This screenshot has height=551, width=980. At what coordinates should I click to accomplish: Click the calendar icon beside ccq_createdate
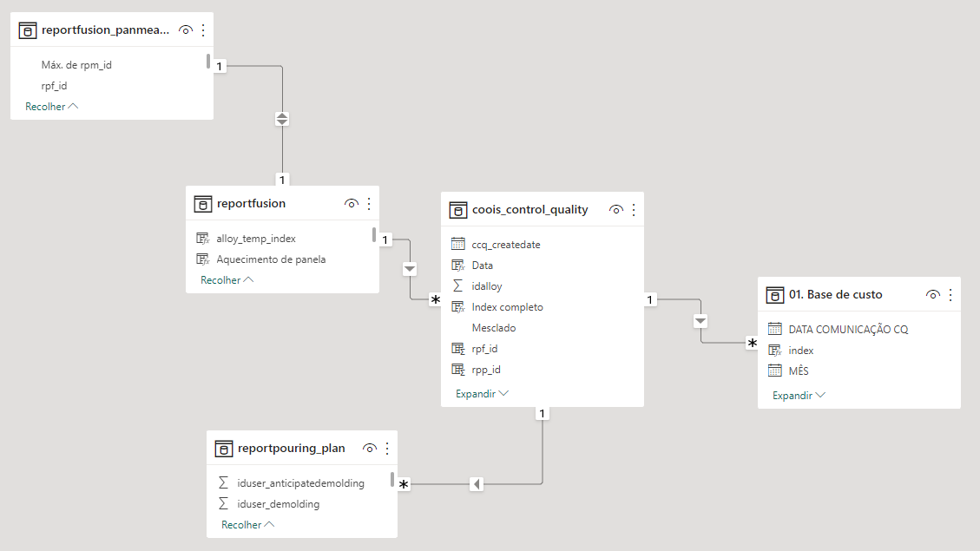[x=458, y=245]
